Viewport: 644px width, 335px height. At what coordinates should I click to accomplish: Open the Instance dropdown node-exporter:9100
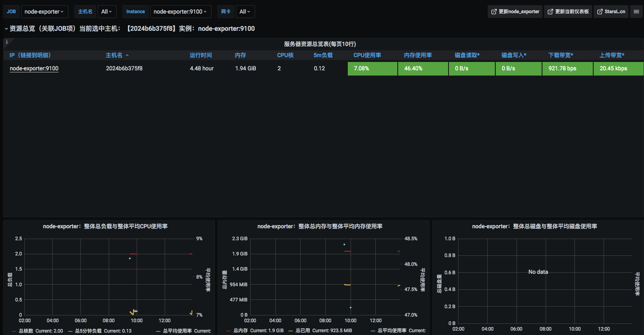coord(181,12)
